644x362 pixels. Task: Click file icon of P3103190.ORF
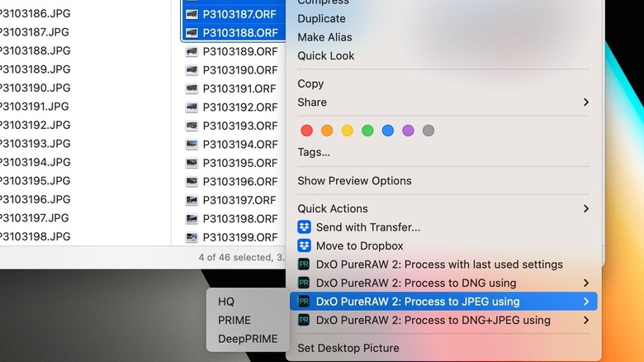192,70
